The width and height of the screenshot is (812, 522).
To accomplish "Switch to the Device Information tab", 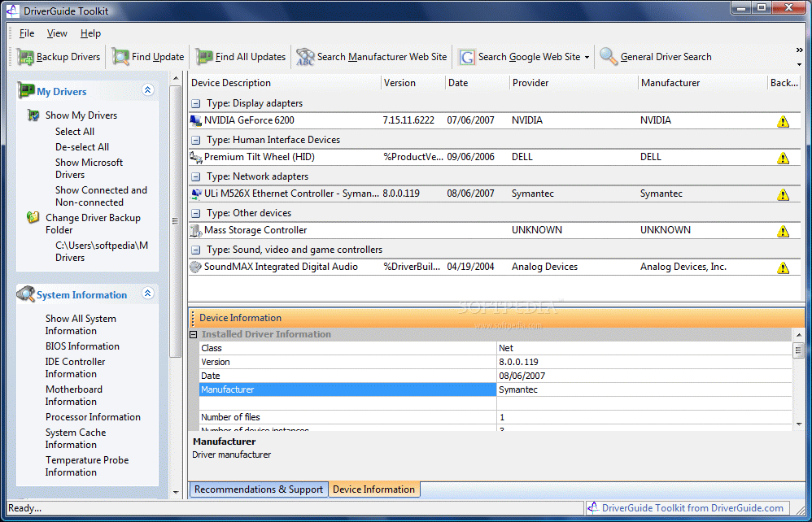I will (374, 489).
